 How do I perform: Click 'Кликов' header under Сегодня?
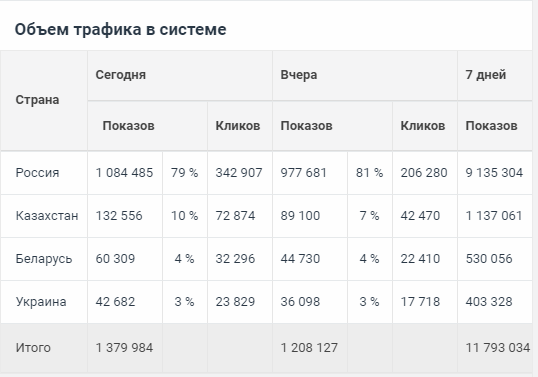coord(237,126)
